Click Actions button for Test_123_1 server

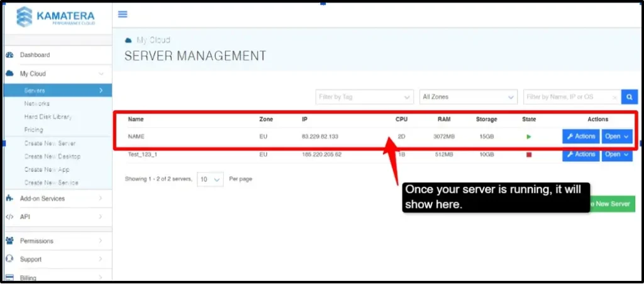click(580, 154)
